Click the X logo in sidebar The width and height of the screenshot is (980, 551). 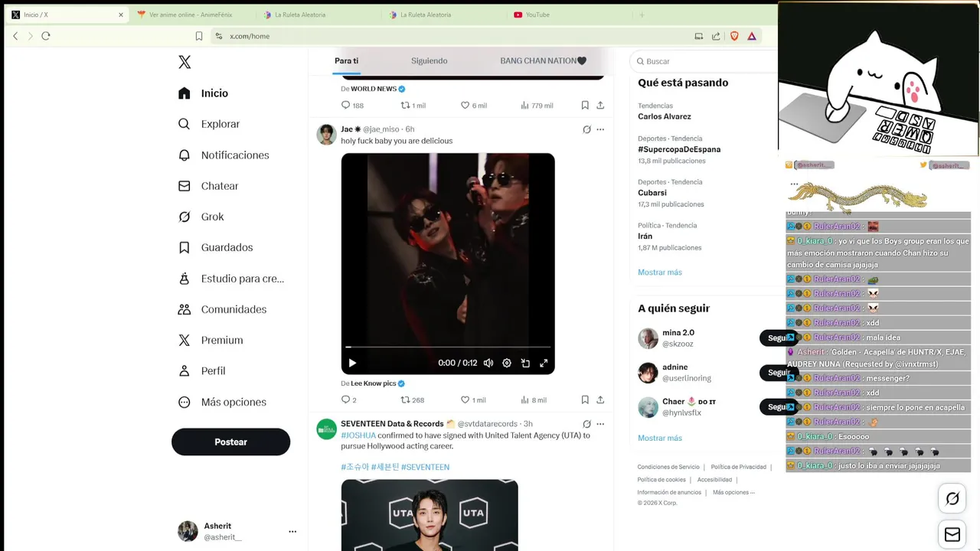185,62
